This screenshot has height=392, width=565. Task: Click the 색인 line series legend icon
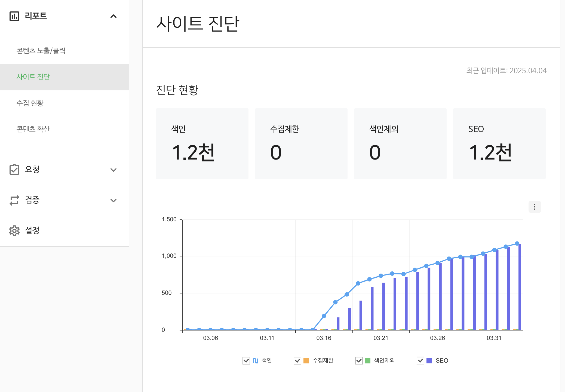click(x=255, y=360)
